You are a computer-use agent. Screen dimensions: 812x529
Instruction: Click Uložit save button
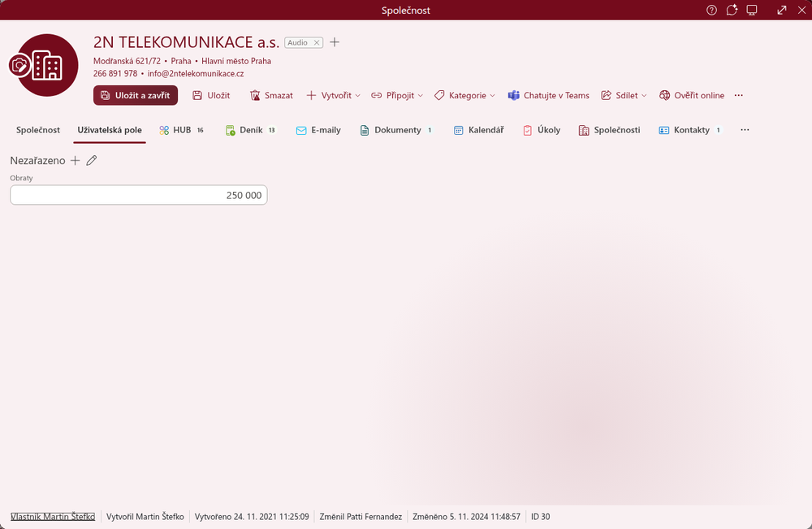tap(211, 95)
